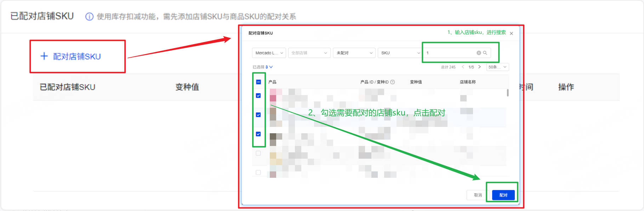644x211 pixels.
Task: Open the Mercado L... platform dropdown
Action: [269, 53]
